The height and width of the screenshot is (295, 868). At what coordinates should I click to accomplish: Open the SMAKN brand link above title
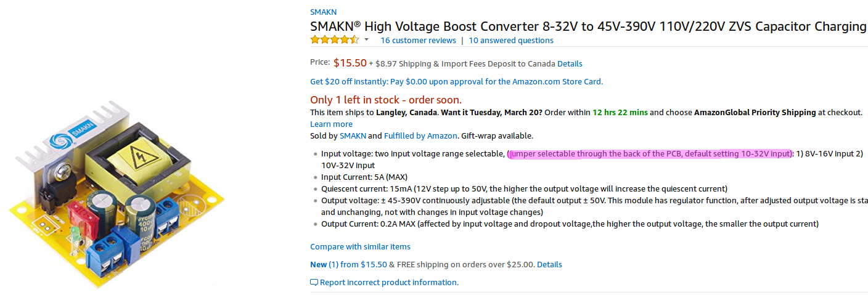(x=323, y=12)
